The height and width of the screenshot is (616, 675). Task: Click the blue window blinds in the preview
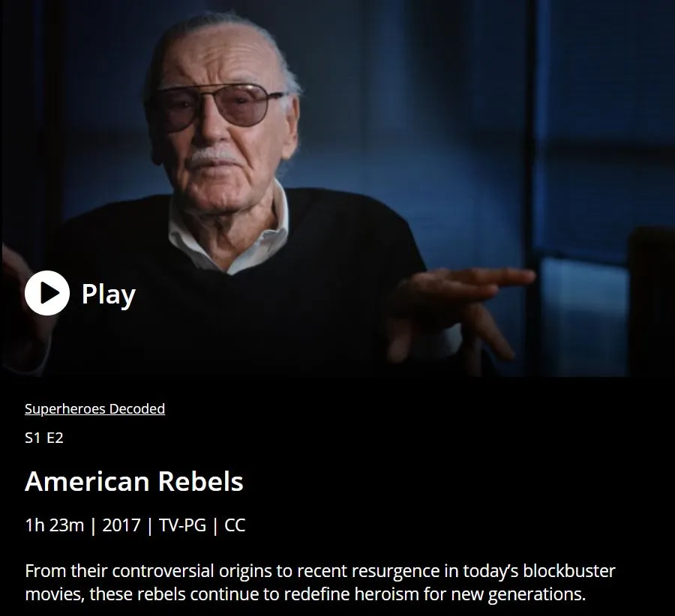click(603, 129)
